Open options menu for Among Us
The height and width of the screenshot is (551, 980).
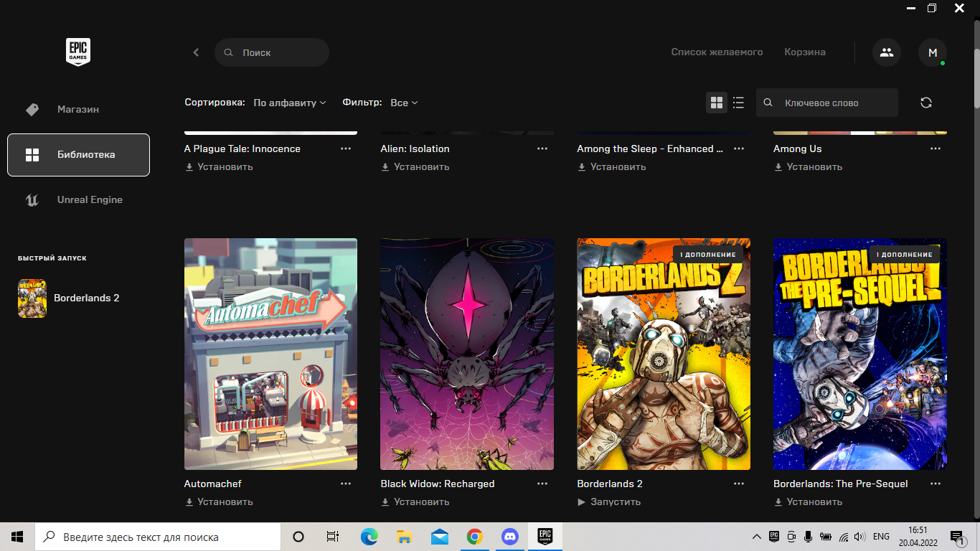point(936,149)
